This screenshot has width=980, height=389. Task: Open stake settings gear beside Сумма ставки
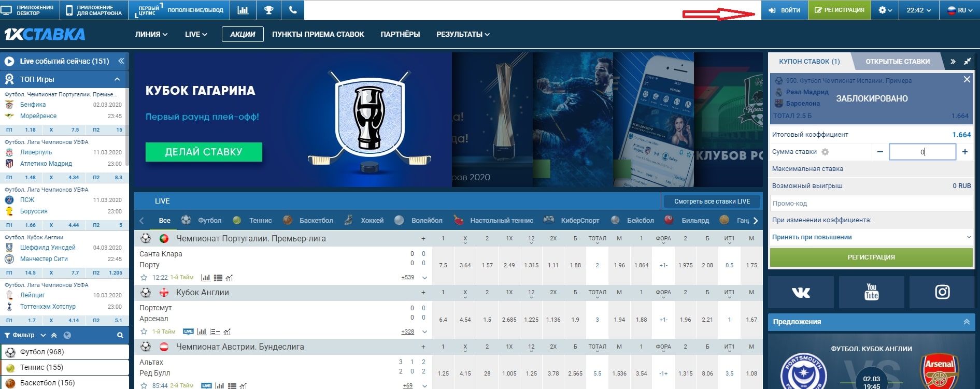(x=825, y=152)
